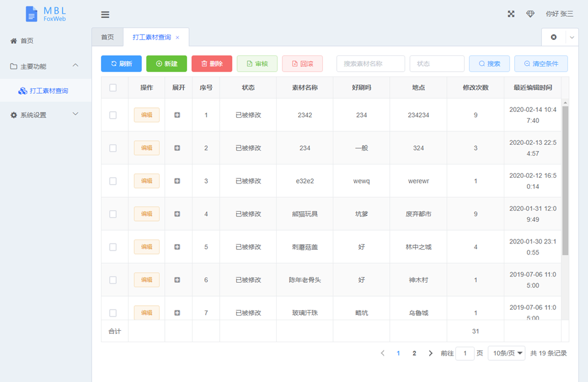The height and width of the screenshot is (382, 588).
Task: Expand row 7 with plus icon
Action: 178,313
